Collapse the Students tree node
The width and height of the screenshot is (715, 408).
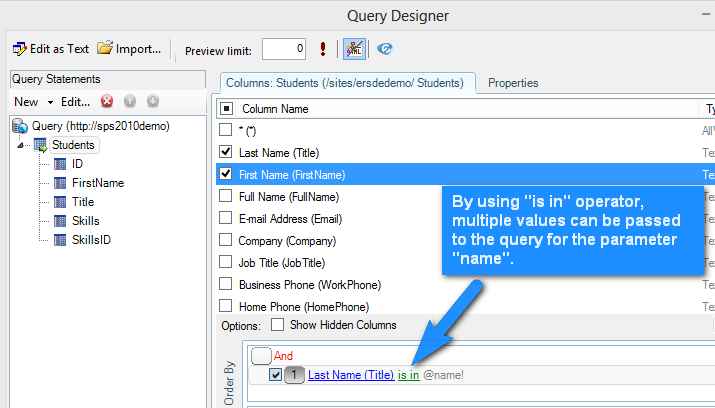pos(22,146)
